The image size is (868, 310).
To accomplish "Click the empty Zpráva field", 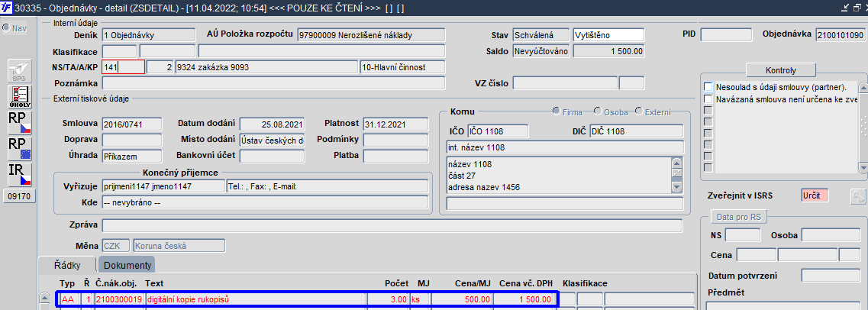I will click(392, 225).
